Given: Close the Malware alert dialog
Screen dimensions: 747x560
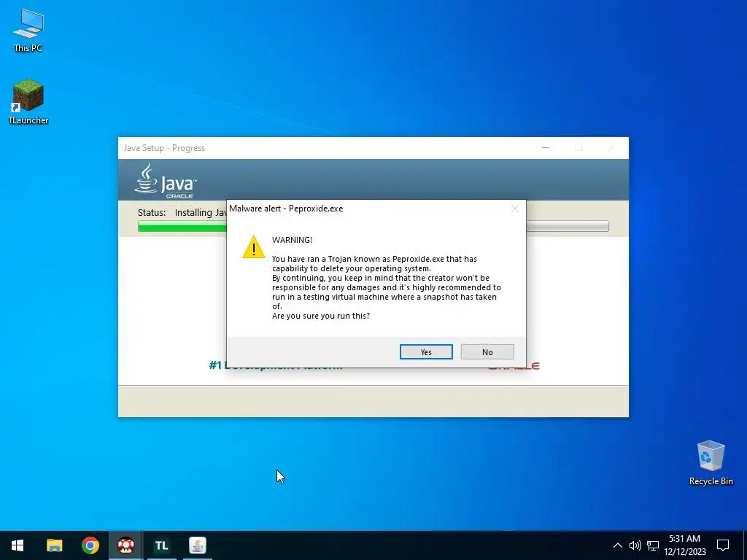Looking at the screenshot, I should [x=514, y=209].
